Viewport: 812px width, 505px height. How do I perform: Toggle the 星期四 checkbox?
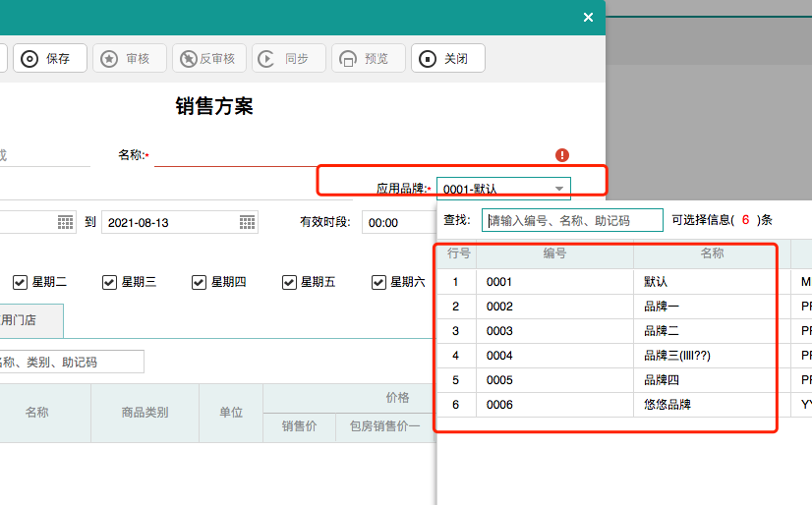[200, 283]
